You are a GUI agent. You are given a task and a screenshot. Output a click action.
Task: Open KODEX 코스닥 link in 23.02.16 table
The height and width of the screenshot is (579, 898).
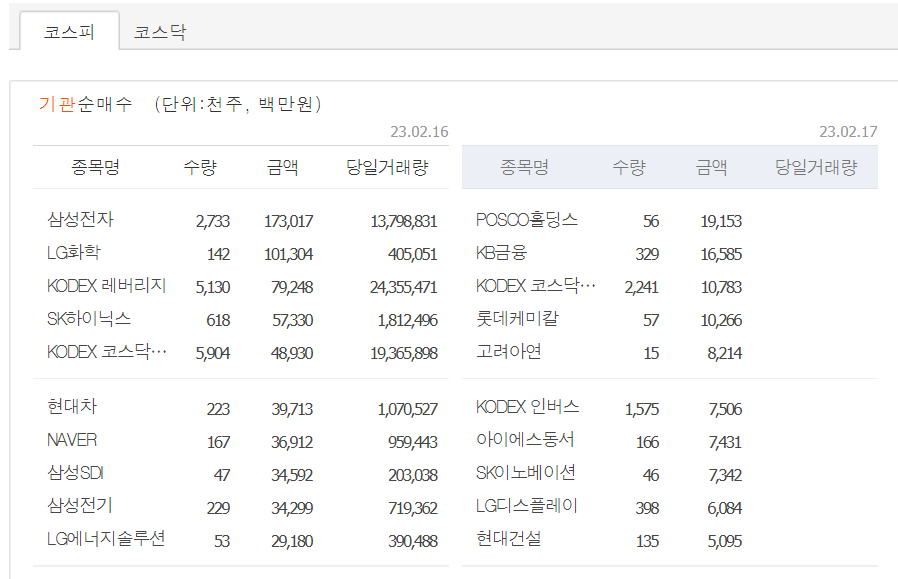pyautogui.click(x=107, y=351)
